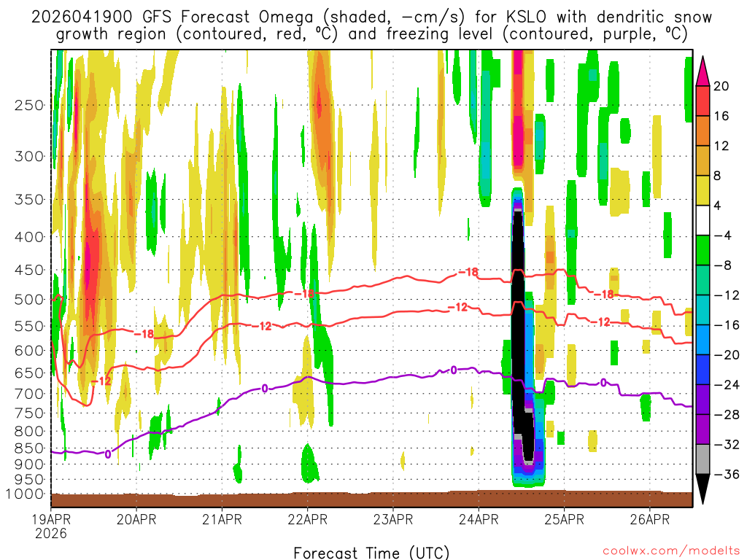This screenshot has width=747, height=560.
Task: Click the 900 pressure level label
Action: click(x=29, y=464)
